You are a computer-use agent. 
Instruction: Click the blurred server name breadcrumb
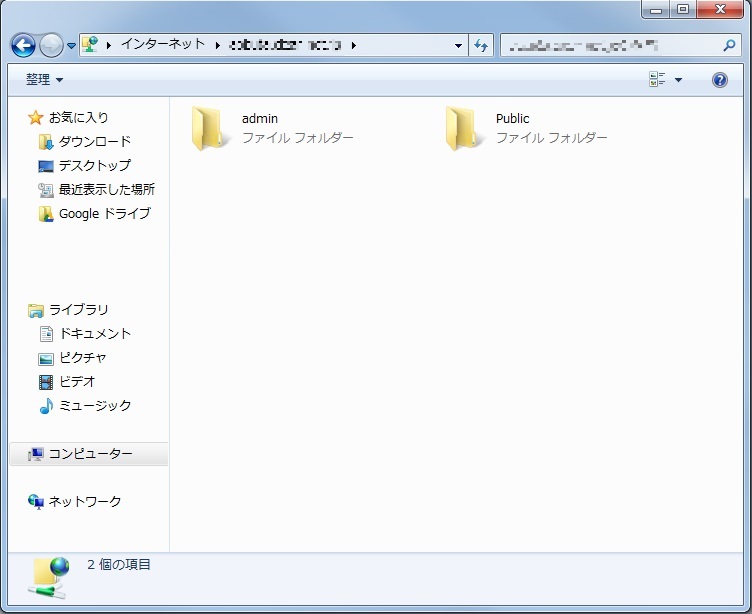[285, 45]
